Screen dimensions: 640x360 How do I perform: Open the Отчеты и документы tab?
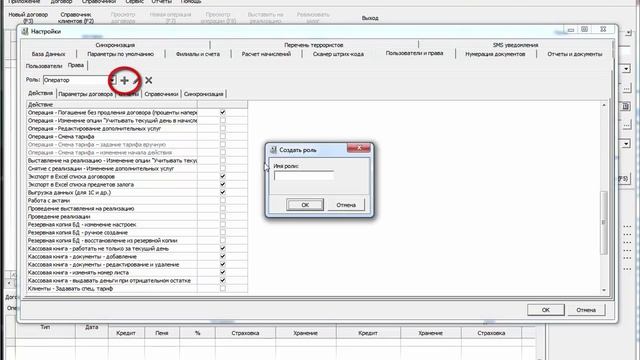click(575, 54)
